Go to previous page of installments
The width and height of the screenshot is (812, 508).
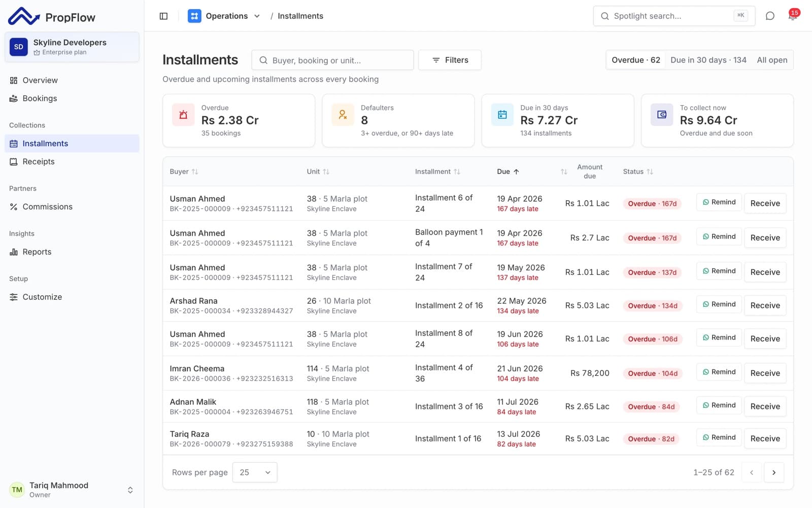coord(752,472)
